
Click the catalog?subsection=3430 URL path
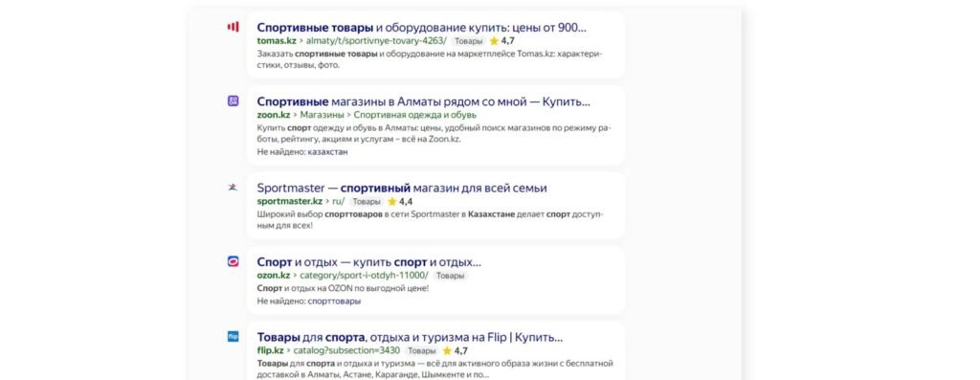pos(346,350)
